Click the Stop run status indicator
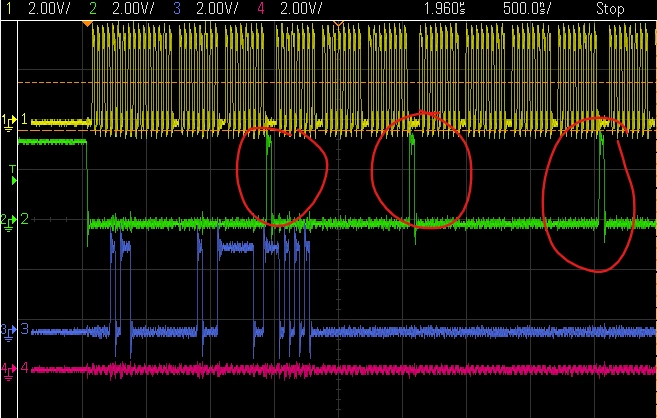This screenshot has height=418, width=657. point(610,9)
